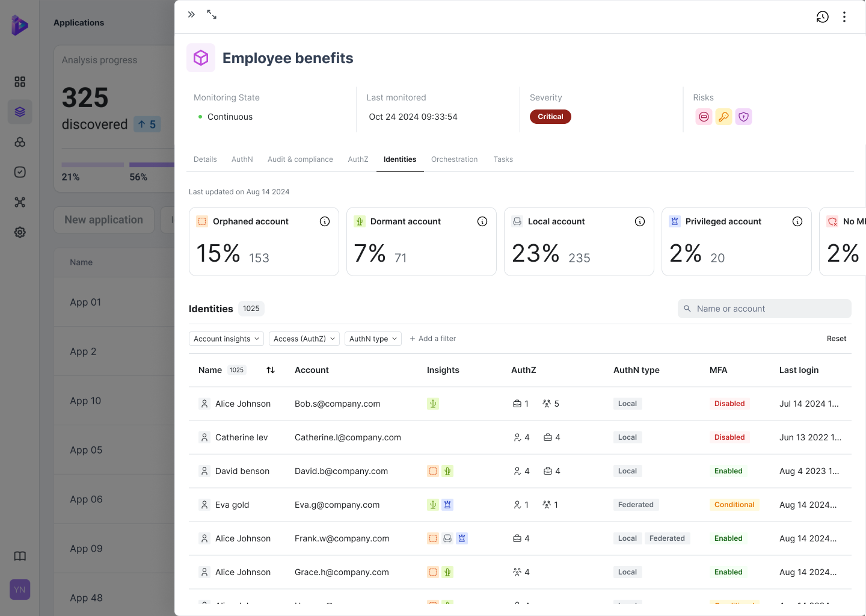Open the Account insights filter dropdown
This screenshot has width=866, height=616.
pyautogui.click(x=226, y=338)
